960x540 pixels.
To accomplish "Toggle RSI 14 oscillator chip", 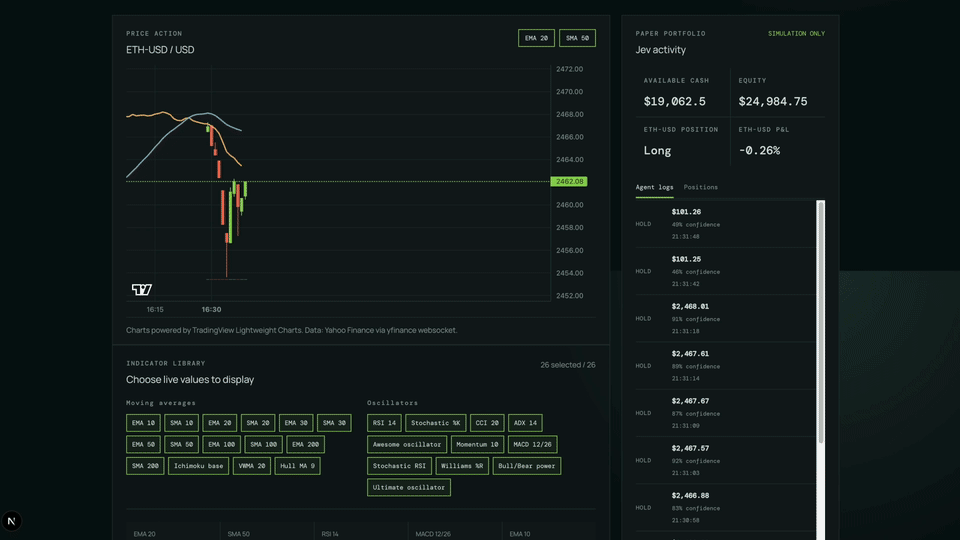I will pyautogui.click(x=384, y=423).
